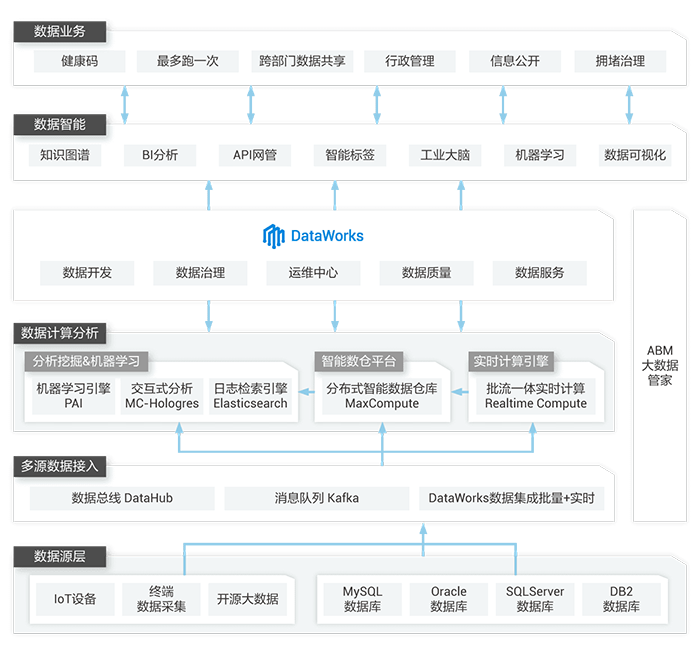Viewport: 700px width, 655px height.
Task: Click the ABM 大数据管家 panel text
Action: click(660, 365)
